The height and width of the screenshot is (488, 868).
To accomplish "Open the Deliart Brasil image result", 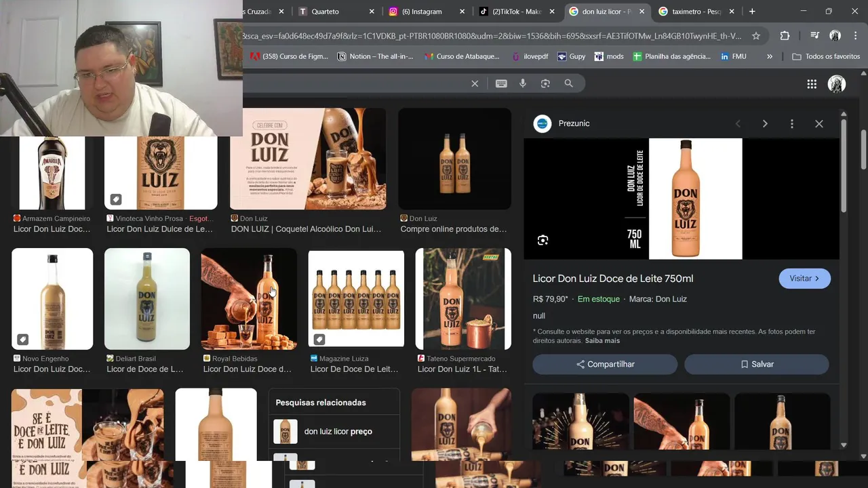I will (x=147, y=299).
